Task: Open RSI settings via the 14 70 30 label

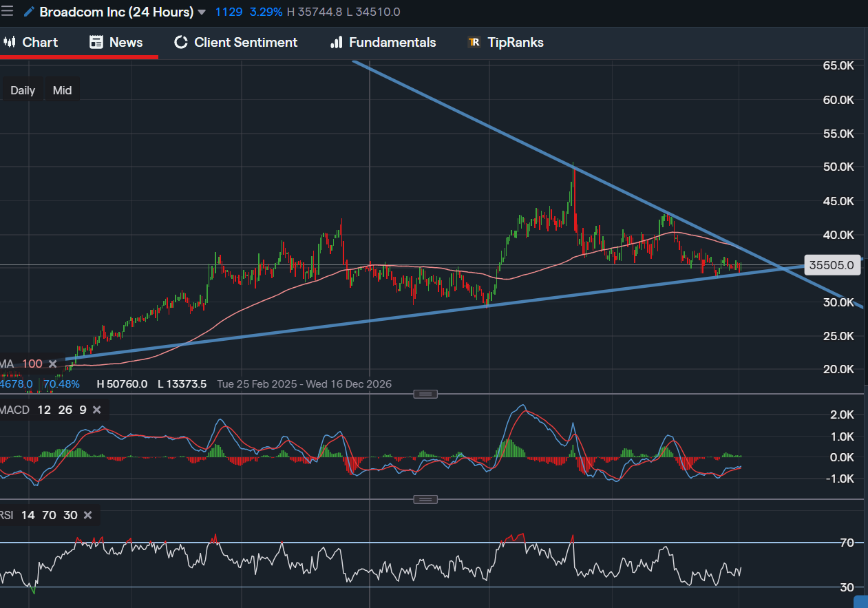Action: click(48, 515)
